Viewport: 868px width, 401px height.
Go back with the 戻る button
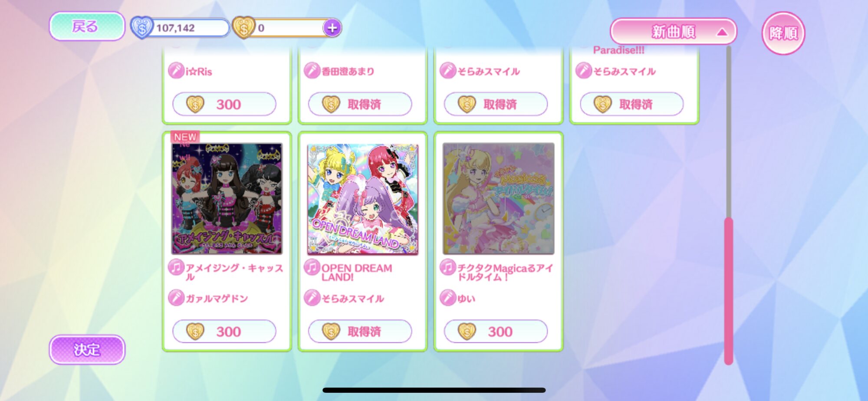(87, 26)
